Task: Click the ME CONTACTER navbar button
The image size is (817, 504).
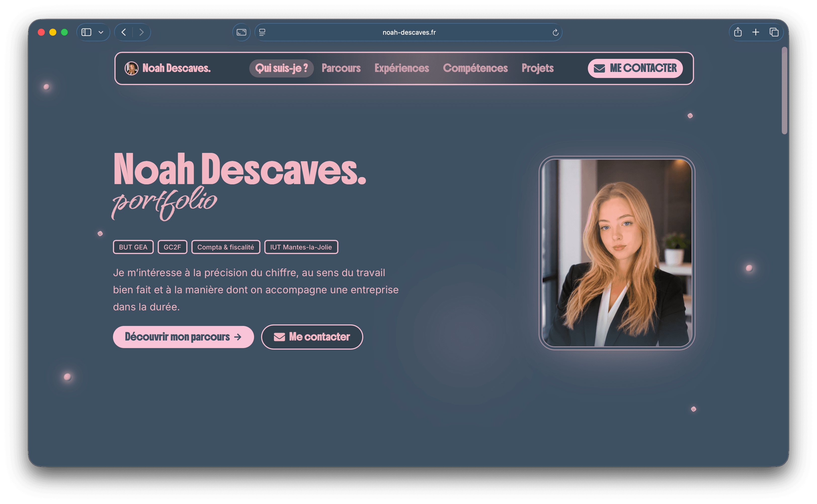Action: (635, 68)
